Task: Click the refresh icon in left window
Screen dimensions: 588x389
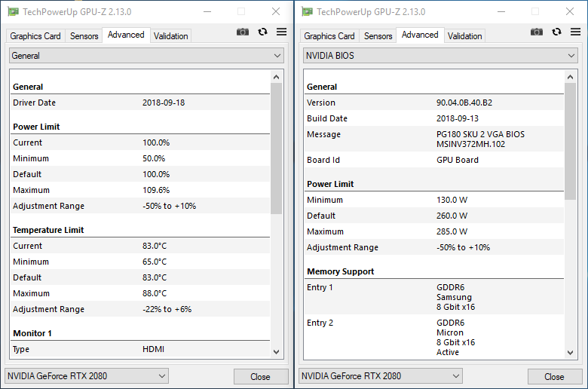Action: coord(262,32)
